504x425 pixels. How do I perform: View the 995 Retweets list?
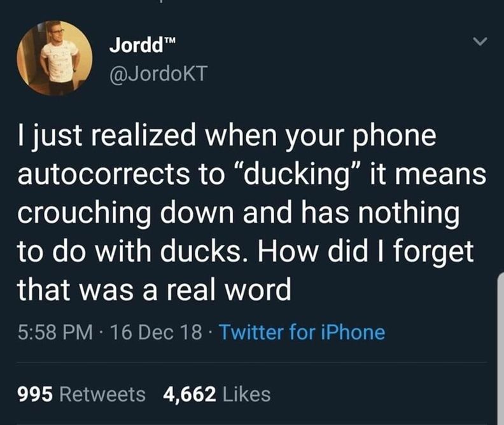[x=81, y=394]
